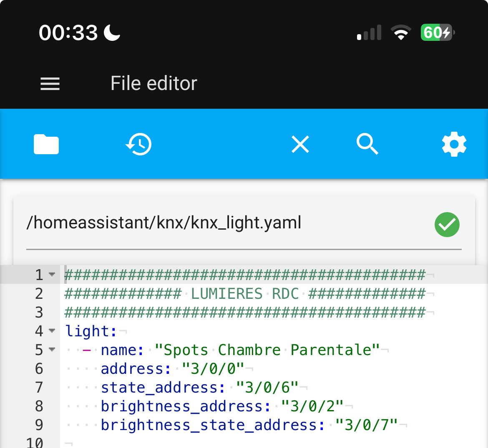Click line number 6 in gutter
This screenshot has width=488, height=448.
coord(39,369)
